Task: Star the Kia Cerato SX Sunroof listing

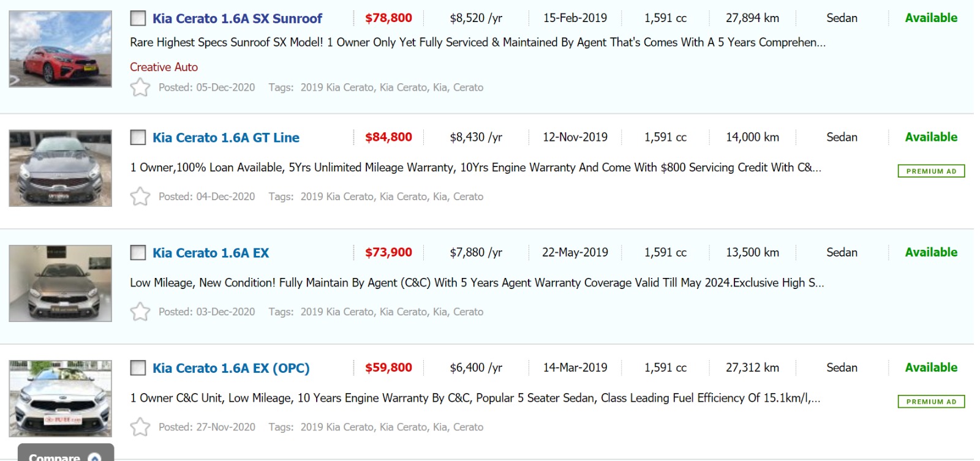Action: click(140, 88)
